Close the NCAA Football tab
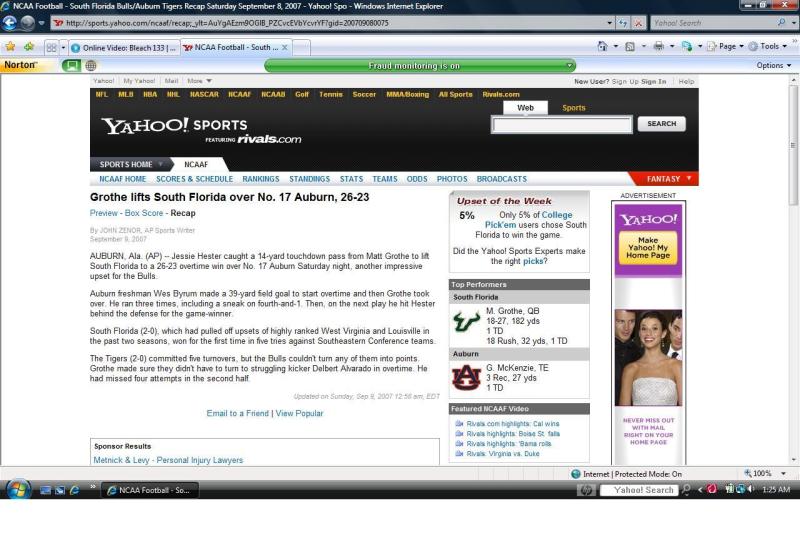Viewport: 800px width, 556px height. pyautogui.click(x=285, y=47)
